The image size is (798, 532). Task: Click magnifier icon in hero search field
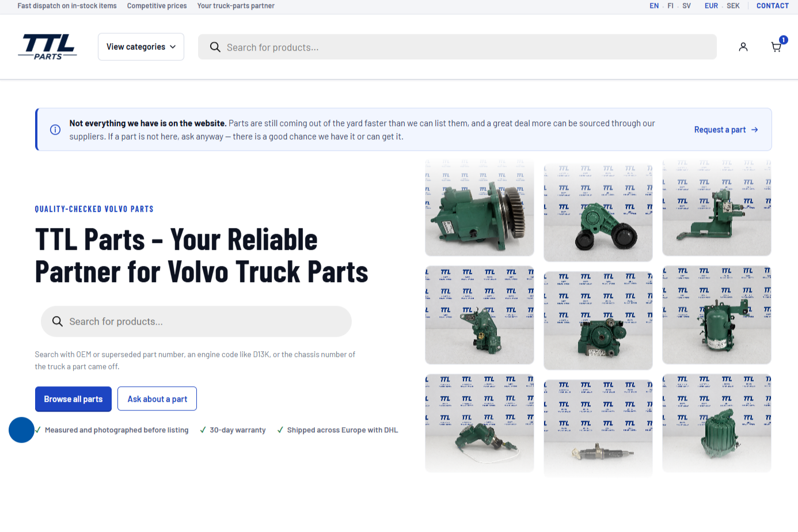coord(58,321)
